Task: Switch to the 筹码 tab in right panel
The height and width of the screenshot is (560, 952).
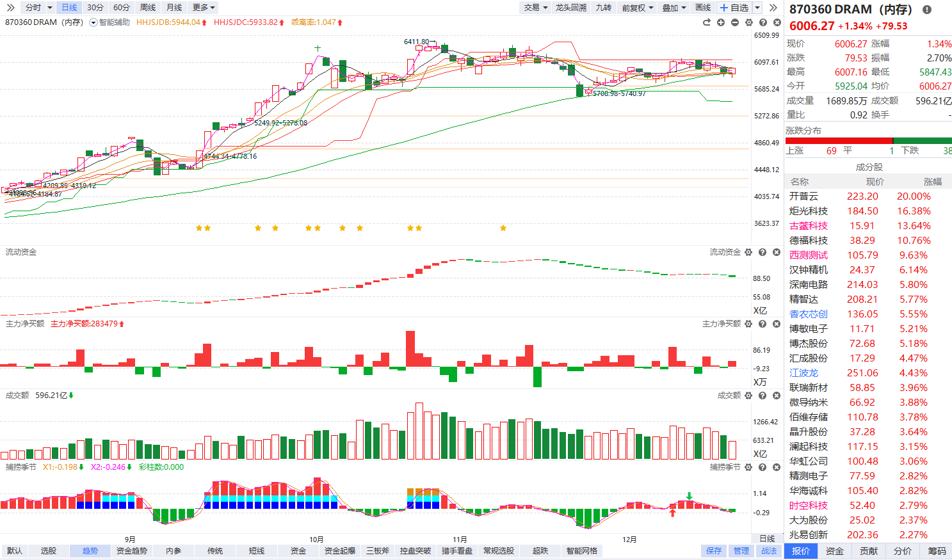Action: pos(937,551)
